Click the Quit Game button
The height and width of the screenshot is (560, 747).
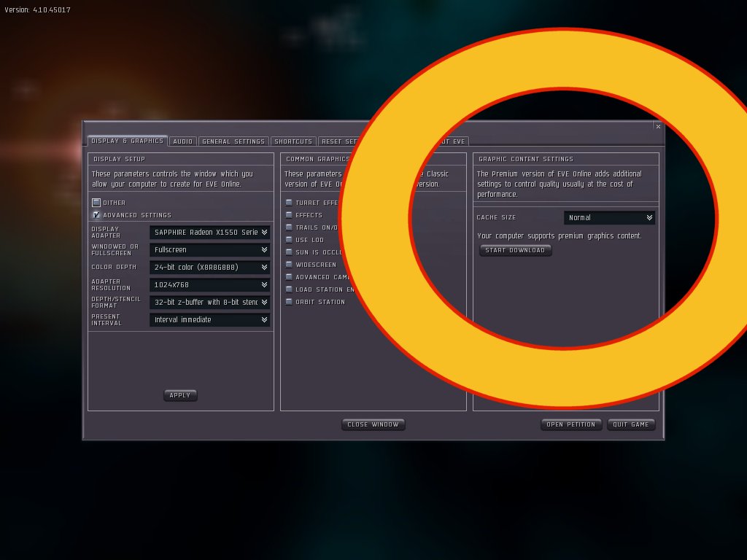pyautogui.click(x=631, y=424)
